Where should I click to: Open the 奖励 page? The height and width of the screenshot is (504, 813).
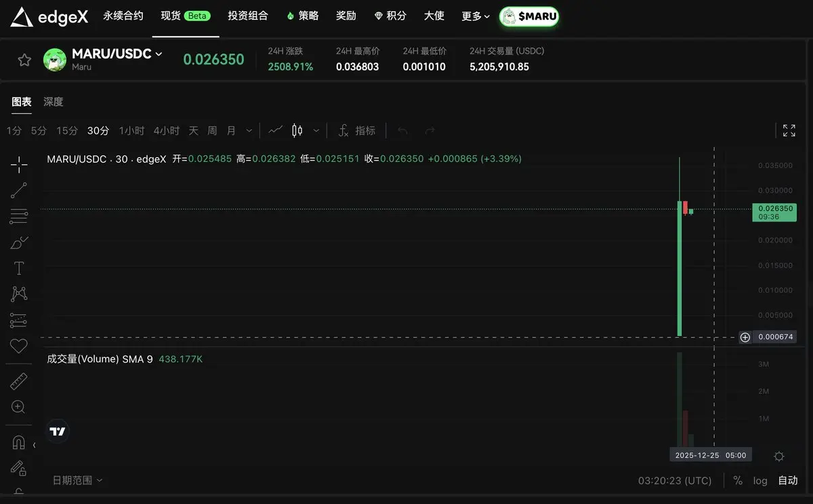pos(346,16)
